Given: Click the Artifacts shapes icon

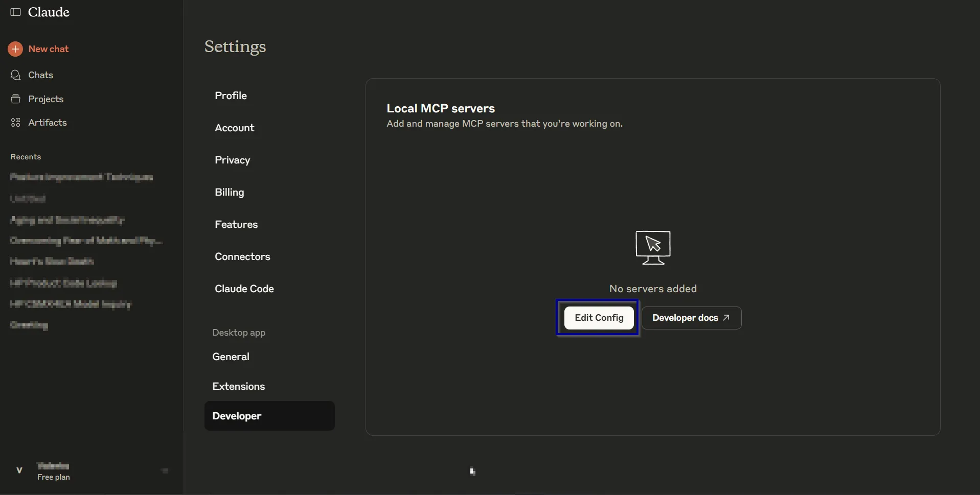Looking at the screenshot, I should tap(16, 123).
